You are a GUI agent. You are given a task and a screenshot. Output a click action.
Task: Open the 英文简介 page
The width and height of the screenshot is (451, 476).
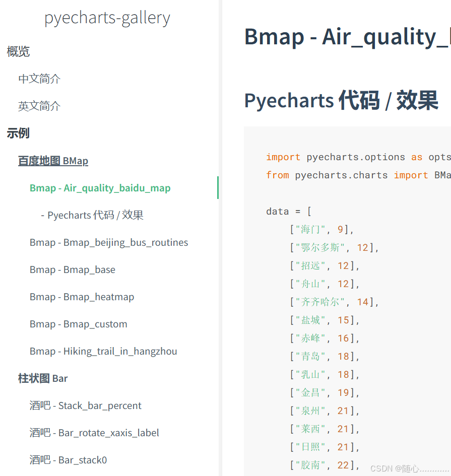pos(39,106)
